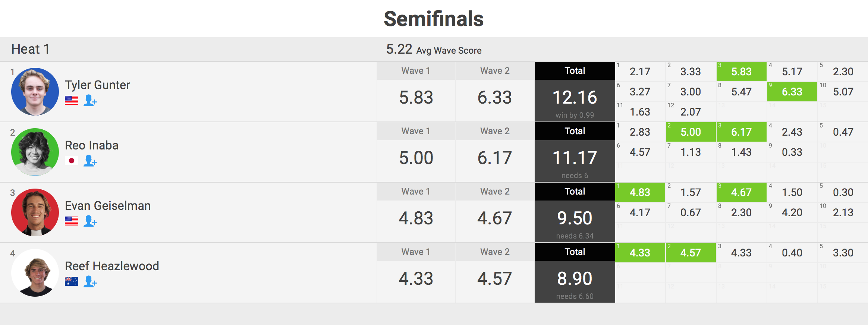Open Evan Geiselman's athlete profile name
Screen dimensions: 868x325
tap(108, 206)
